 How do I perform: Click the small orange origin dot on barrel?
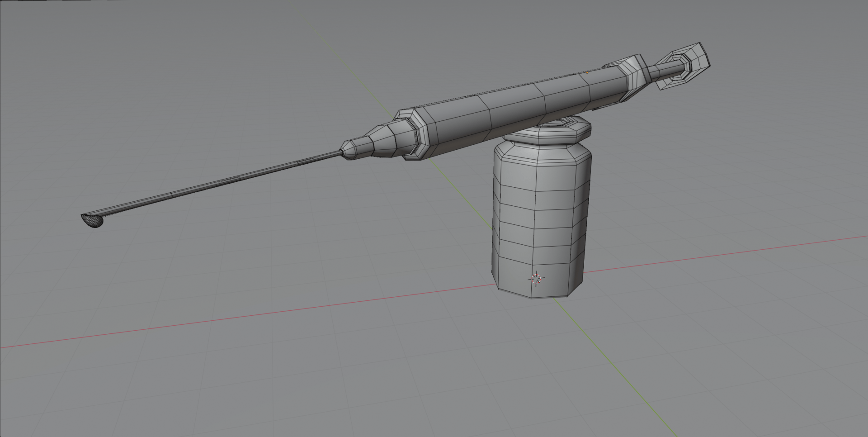[587, 72]
